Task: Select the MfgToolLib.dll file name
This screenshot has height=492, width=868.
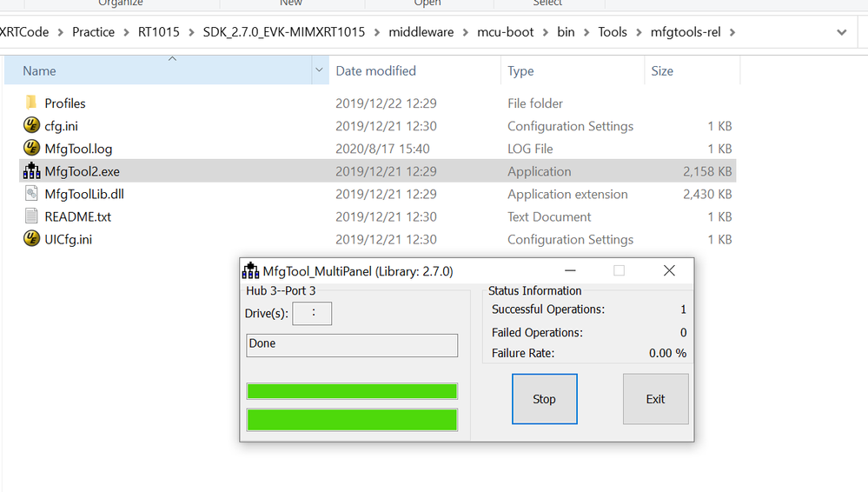Action: click(84, 195)
